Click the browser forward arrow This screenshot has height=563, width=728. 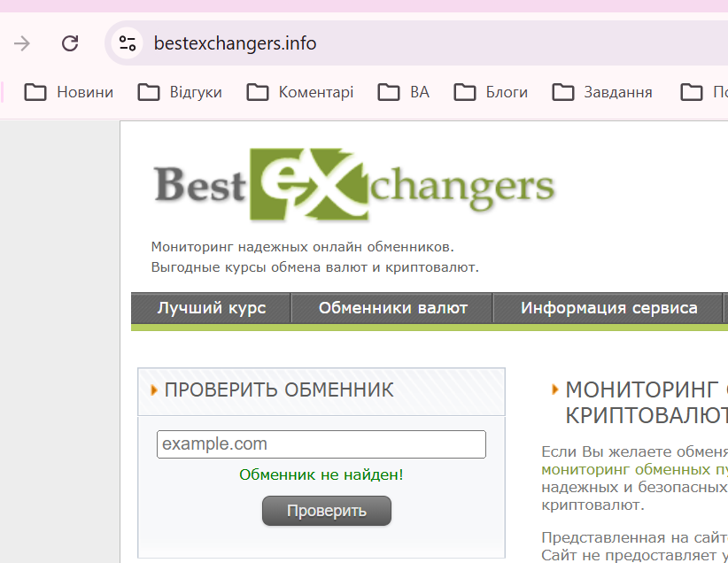(22, 43)
